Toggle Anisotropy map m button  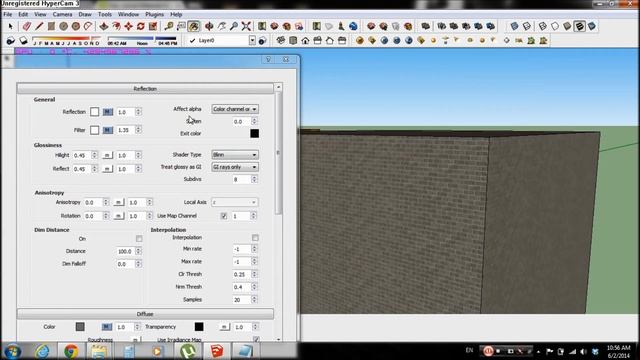pyautogui.click(x=118, y=202)
